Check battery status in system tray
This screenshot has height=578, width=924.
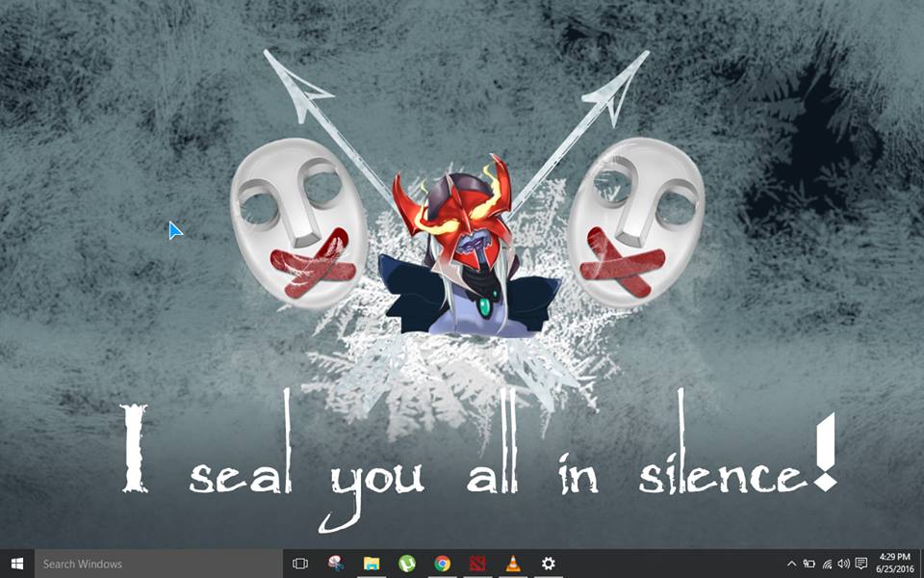point(808,564)
